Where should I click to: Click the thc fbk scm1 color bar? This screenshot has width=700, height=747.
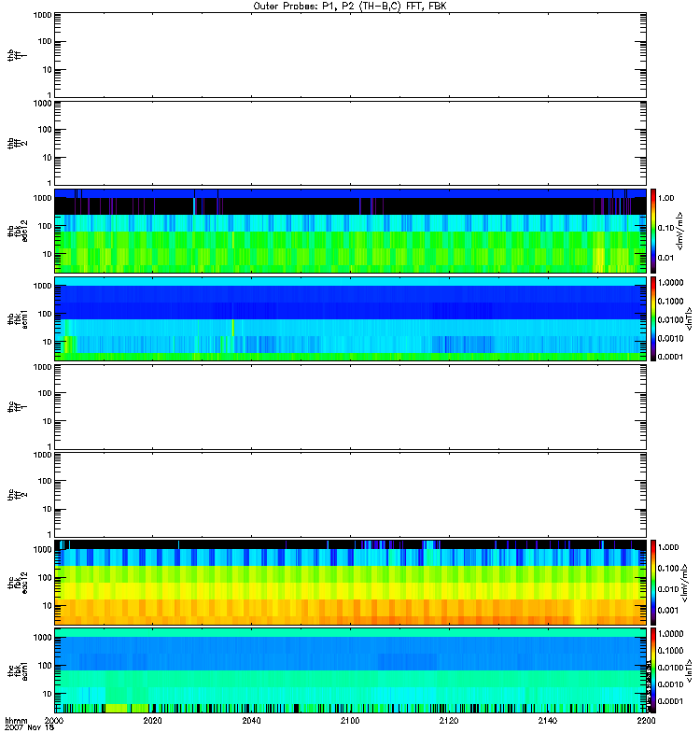coord(653,670)
